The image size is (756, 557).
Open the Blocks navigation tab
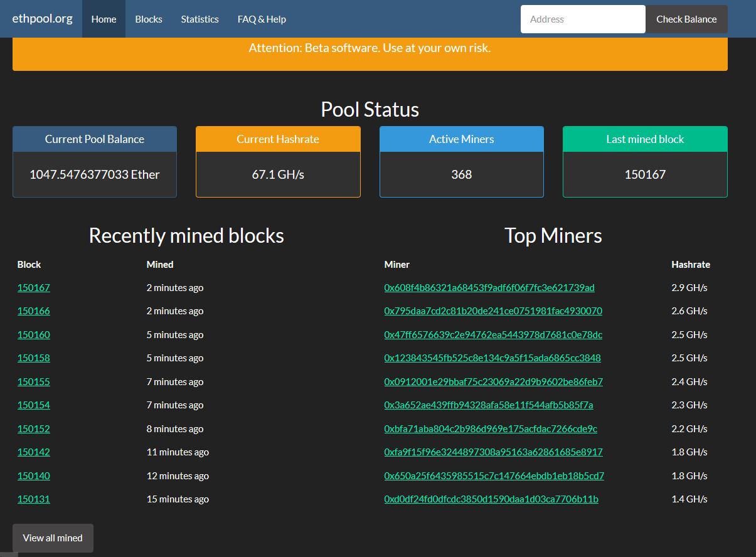[149, 19]
